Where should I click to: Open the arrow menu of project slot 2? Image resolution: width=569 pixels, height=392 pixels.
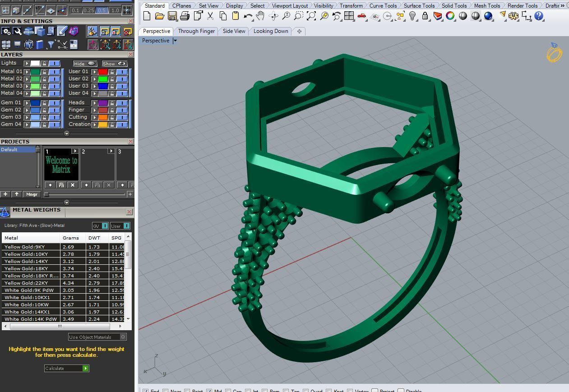pos(111,151)
